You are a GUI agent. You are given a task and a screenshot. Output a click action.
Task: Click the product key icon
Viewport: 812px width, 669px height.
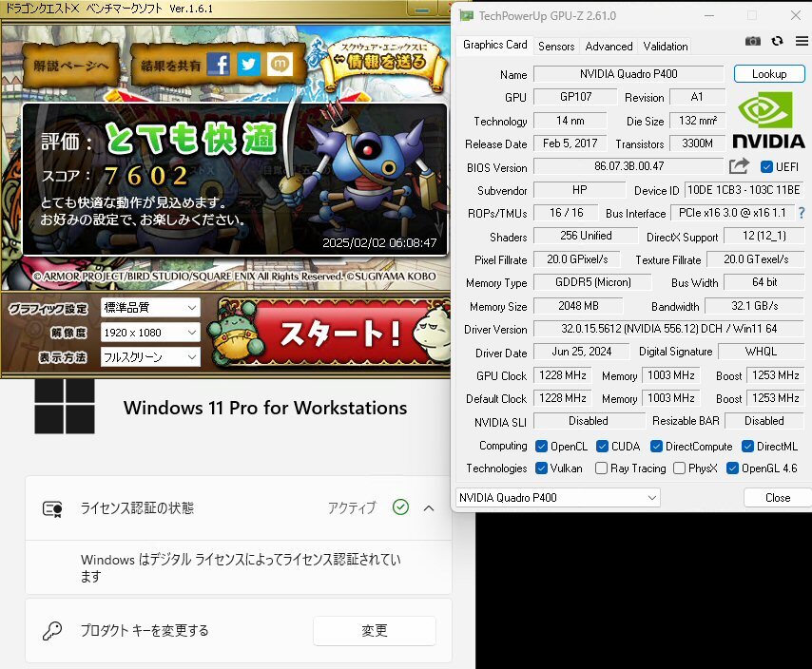51,631
